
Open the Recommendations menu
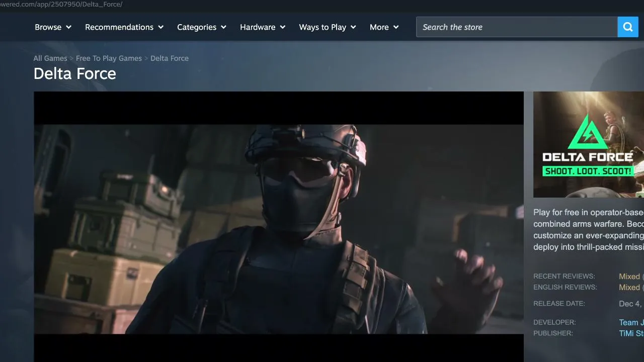coord(124,27)
